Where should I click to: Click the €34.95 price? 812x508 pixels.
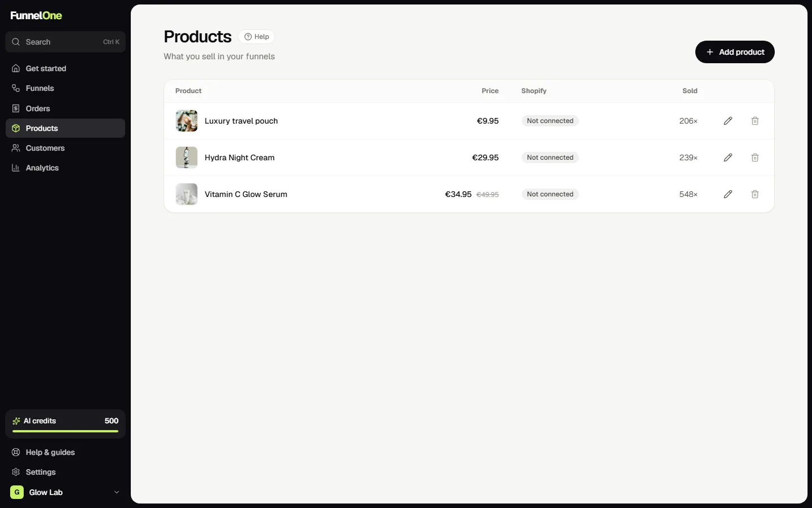pyautogui.click(x=458, y=194)
